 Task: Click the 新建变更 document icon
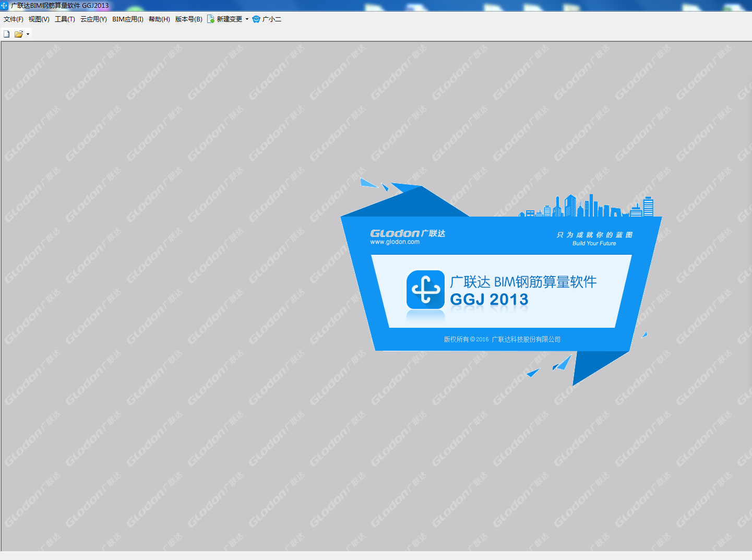[211, 19]
